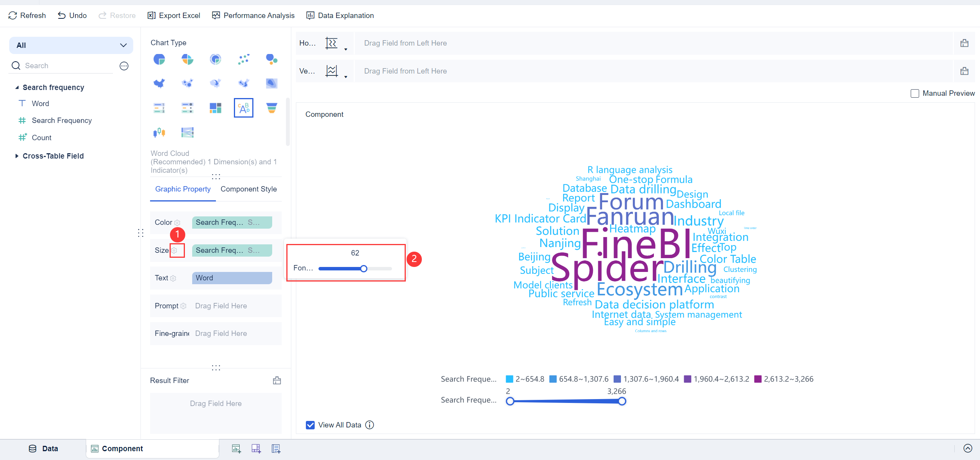The width and height of the screenshot is (980, 460).
Task: Select the Sankey chart type icon
Action: click(x=187, y=132)
